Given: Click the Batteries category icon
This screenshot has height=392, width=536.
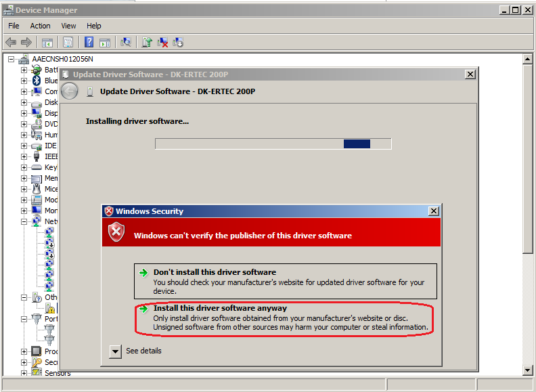Looking at the screenshot, I should (37, 70).
